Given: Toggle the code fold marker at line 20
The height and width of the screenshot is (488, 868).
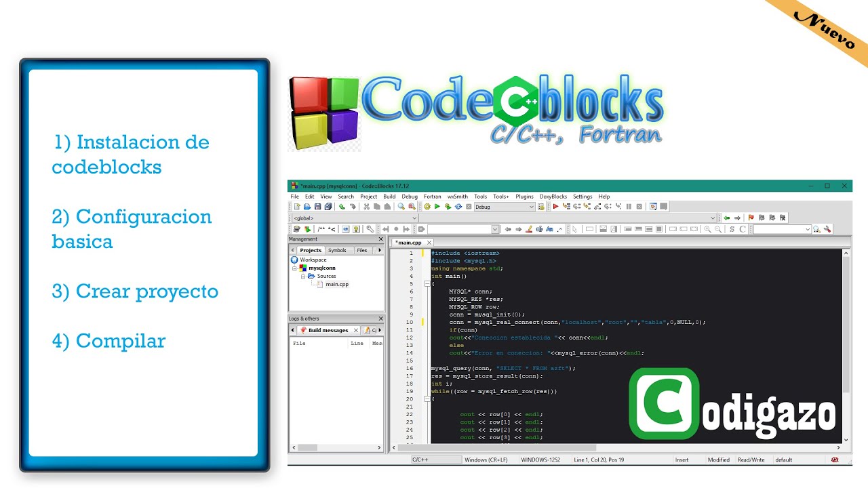Looking at the screenshot, I should (427, 399).
